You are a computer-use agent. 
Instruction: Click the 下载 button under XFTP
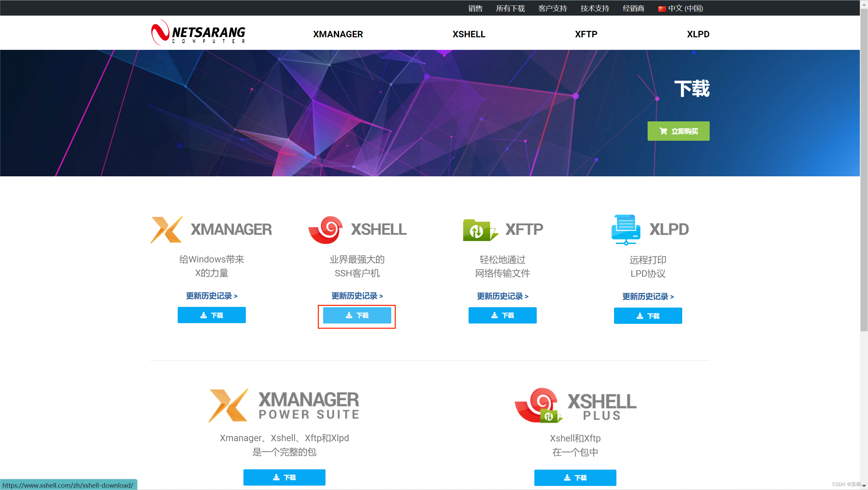click(502, 315)
